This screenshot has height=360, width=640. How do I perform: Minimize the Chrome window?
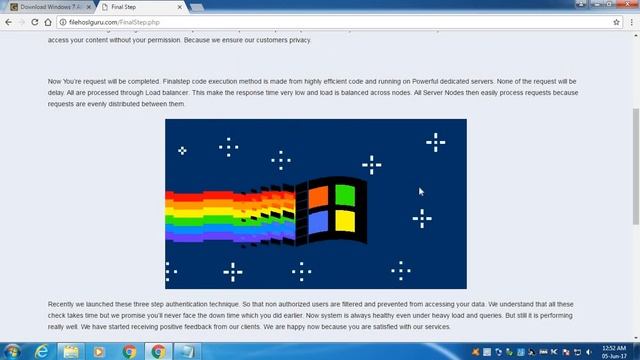[x=596, y=4]
